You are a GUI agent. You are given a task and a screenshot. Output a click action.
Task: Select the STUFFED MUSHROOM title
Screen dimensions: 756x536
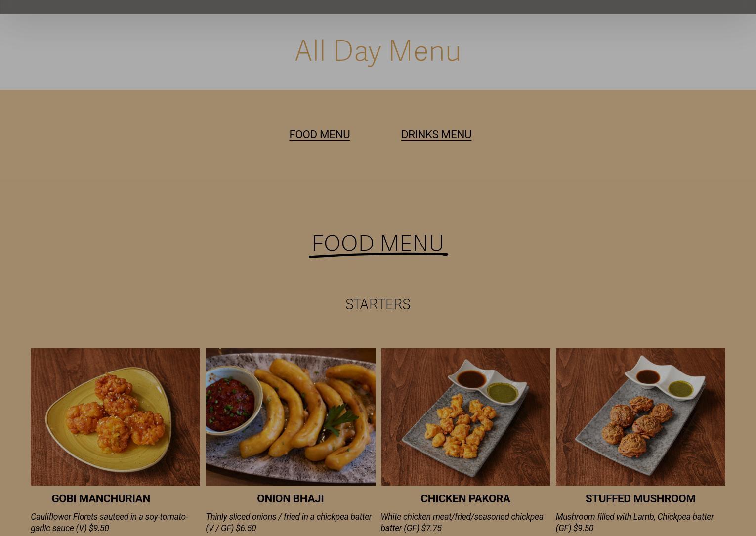[x=640, y=498]
